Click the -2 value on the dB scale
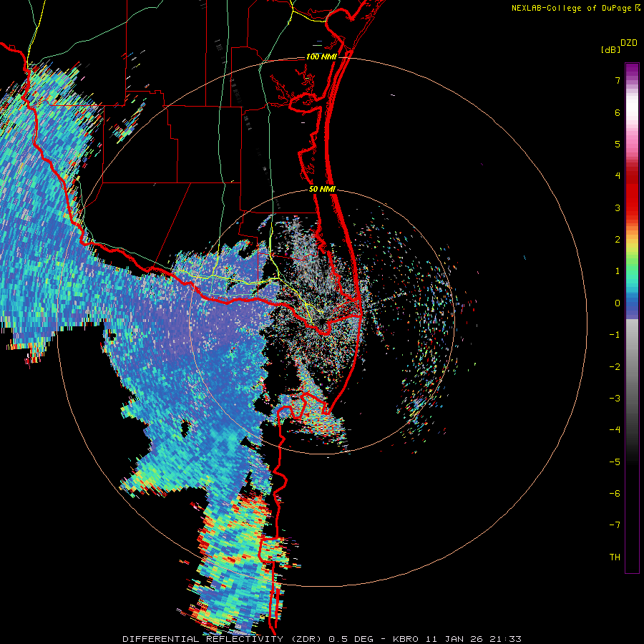Viewport: 644px width, 644px height. coord(615,367)
